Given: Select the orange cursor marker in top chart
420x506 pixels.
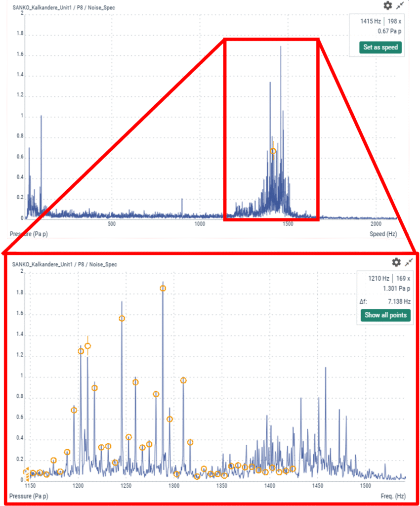Looking at the screenshot, I should click(273, 151).
